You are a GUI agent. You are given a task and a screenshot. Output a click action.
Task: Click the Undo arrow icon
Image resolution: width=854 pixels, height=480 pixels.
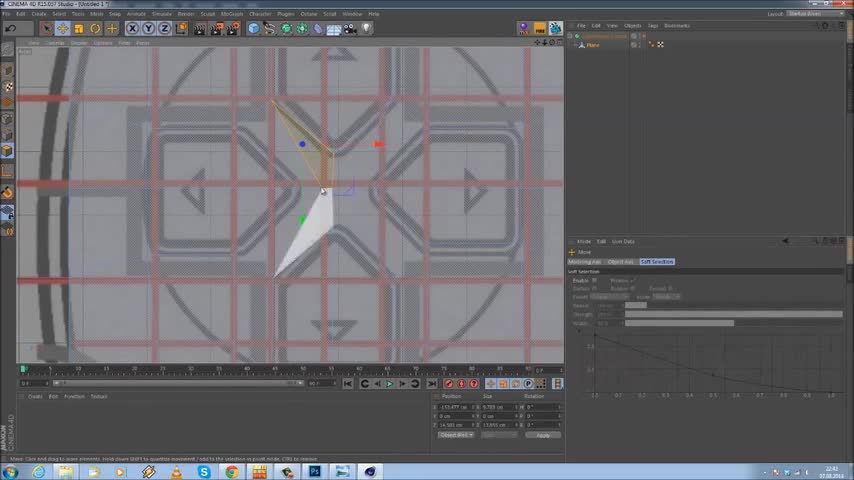(x=10, y=28)
